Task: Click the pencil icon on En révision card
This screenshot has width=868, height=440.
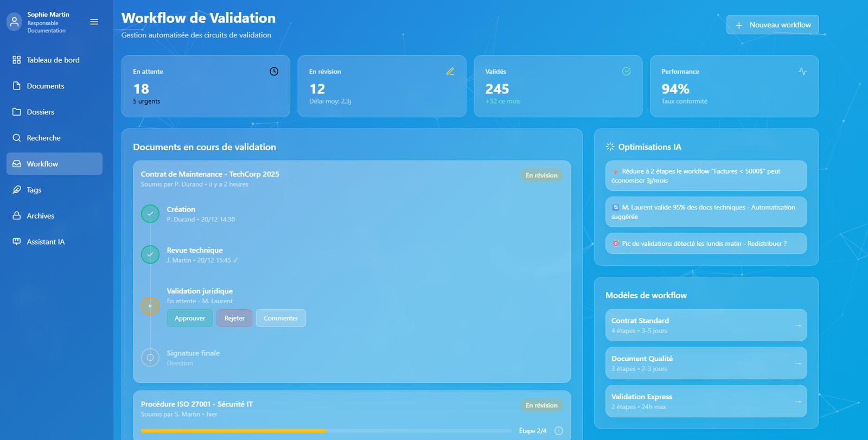Action: [x=450, y=72]
